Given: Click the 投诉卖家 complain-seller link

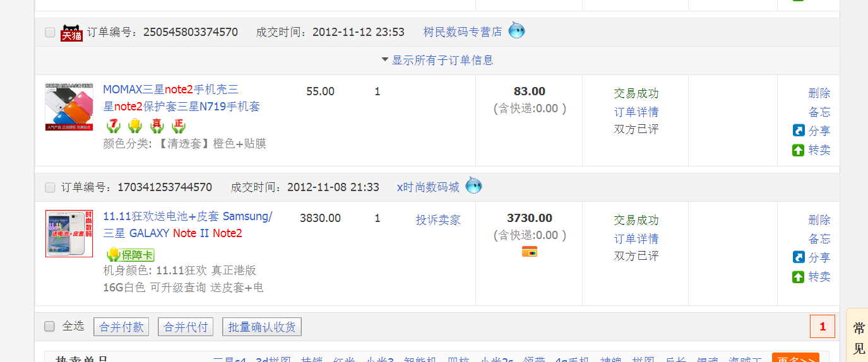Looking at the screenshot, I should (x=438, y=219).
